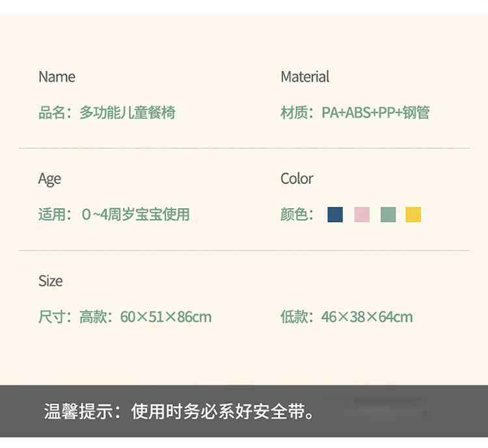Choose the pink color swatch
The height and width of the screenshot is (448, 488).
(x=362, y=215)
